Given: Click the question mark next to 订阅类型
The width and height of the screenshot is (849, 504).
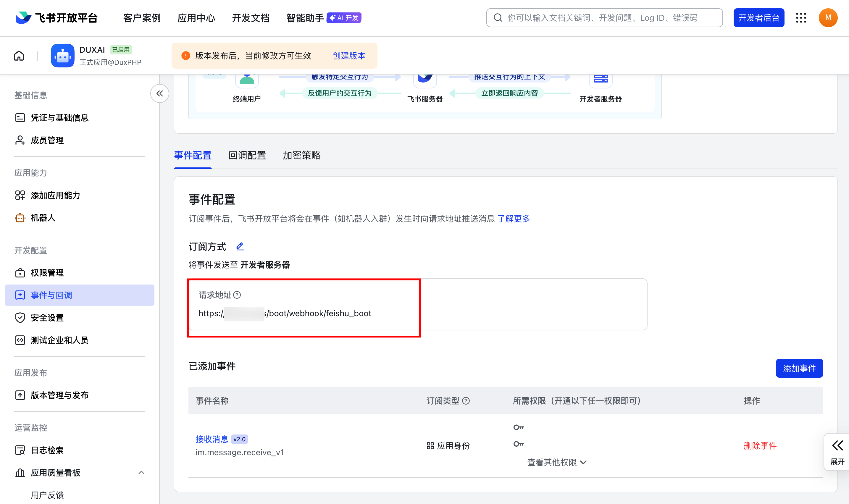Looking at the screenshot, I should pyautogui.click(x=467, y=401).
